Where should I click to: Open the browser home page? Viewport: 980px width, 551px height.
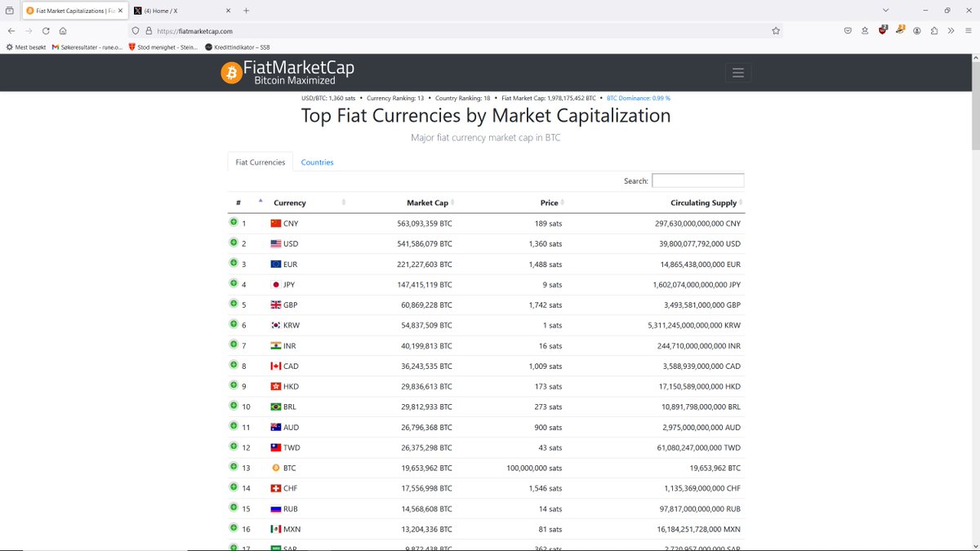click(x=63, y=31)
